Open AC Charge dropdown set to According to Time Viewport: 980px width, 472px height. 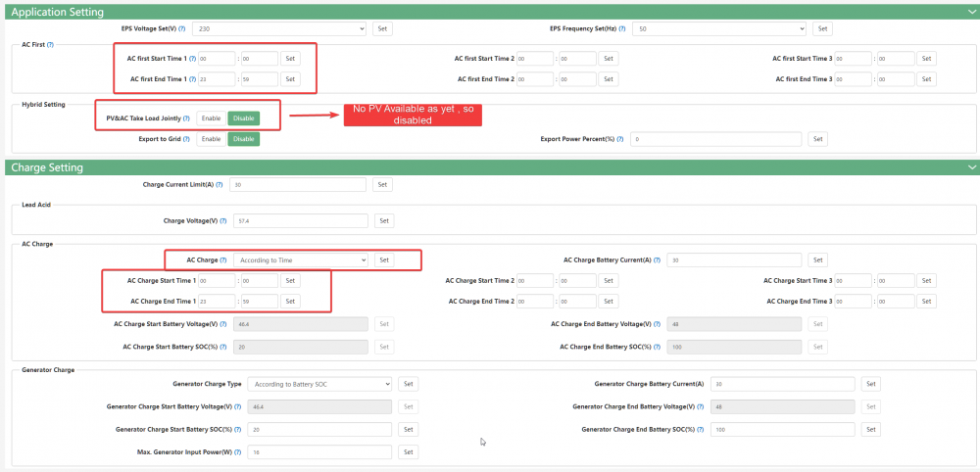pos(301,260)
